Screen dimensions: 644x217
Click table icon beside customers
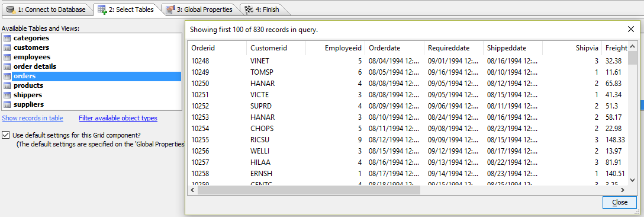click(x=7, y=48)
